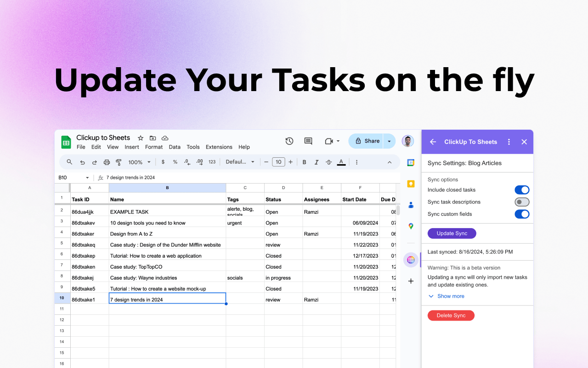Go back in ClickUp To Sheets panel
The image size is (588, 368).
(433, 142)
